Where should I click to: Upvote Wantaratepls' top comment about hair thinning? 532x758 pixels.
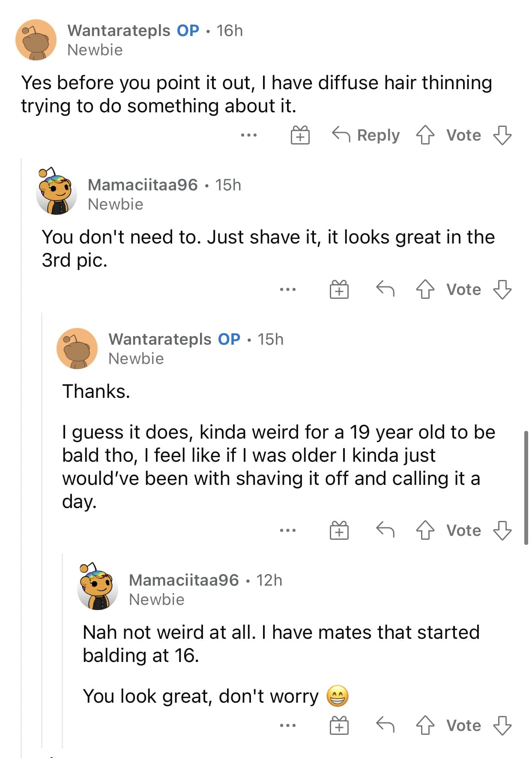click(x=425, y=135)
